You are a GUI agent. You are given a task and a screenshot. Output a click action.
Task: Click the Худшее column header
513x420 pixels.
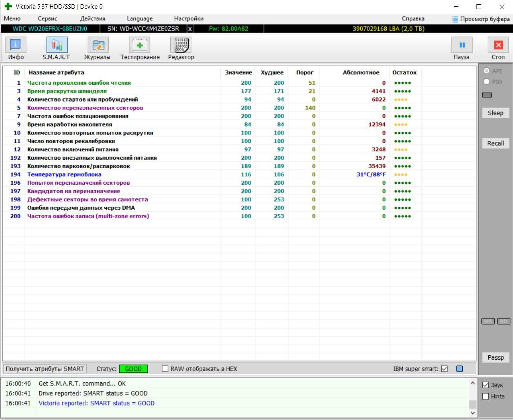click(272, 73)
